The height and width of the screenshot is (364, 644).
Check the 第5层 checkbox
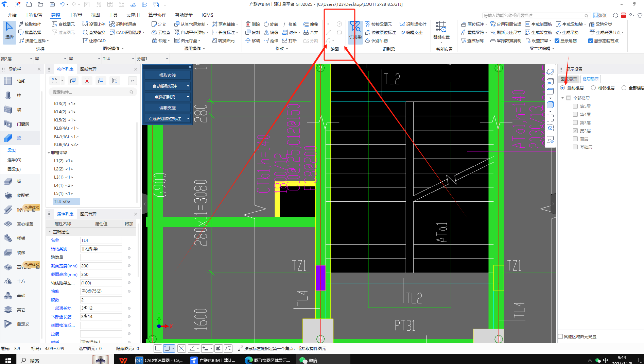575,106
